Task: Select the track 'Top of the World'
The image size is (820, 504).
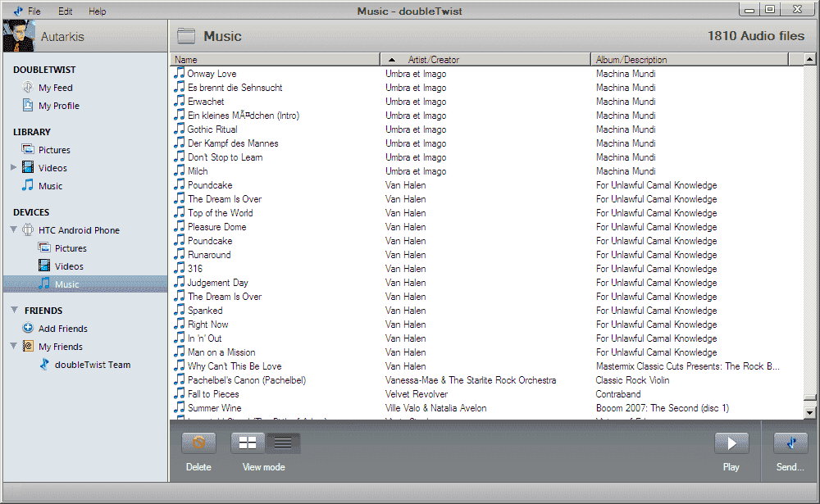Action: point(220,213)
